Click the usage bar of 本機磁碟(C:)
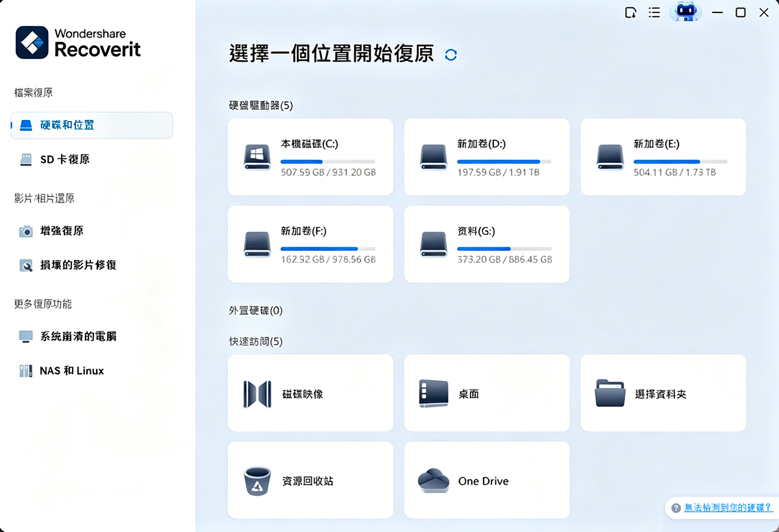Viewport: 779px width, 532px height. pos(328,162)
